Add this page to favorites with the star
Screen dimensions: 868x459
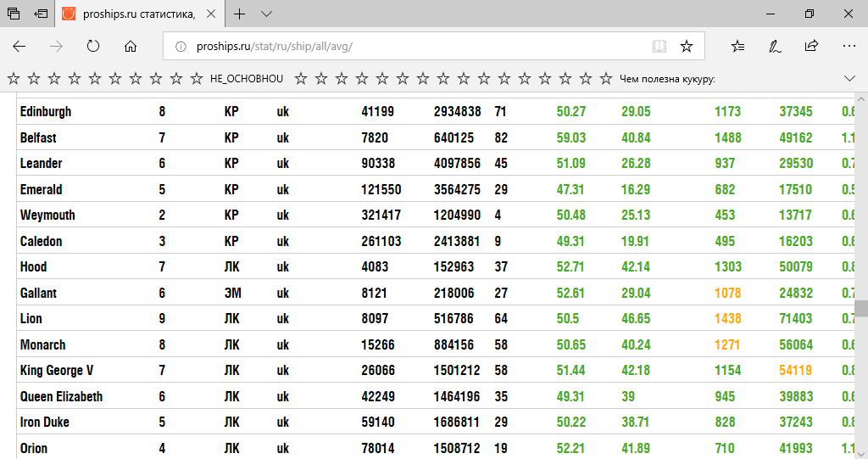click(687, 47)
